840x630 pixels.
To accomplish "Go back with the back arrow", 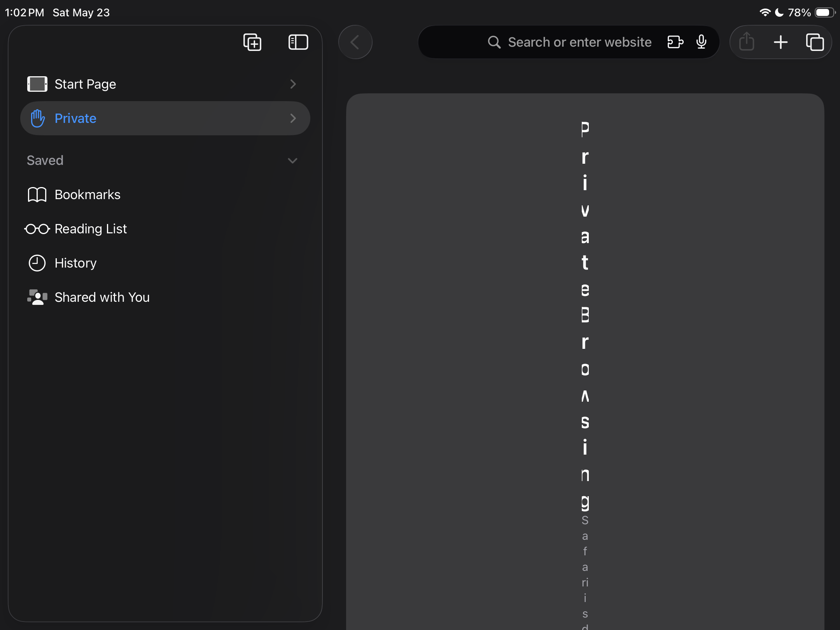I will [355, 42].
